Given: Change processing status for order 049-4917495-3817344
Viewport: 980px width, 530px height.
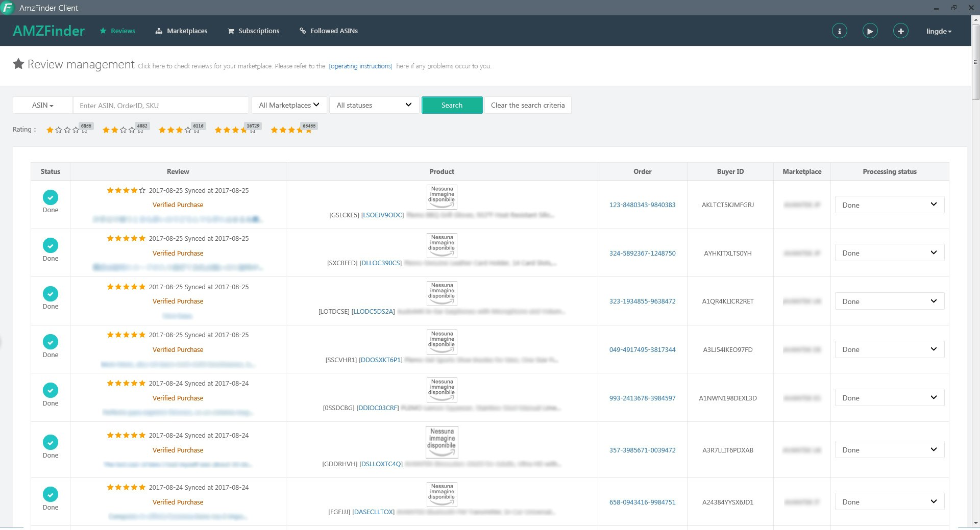Looking at the screenshot, I should pyautogui.click(x=890, y=349).
